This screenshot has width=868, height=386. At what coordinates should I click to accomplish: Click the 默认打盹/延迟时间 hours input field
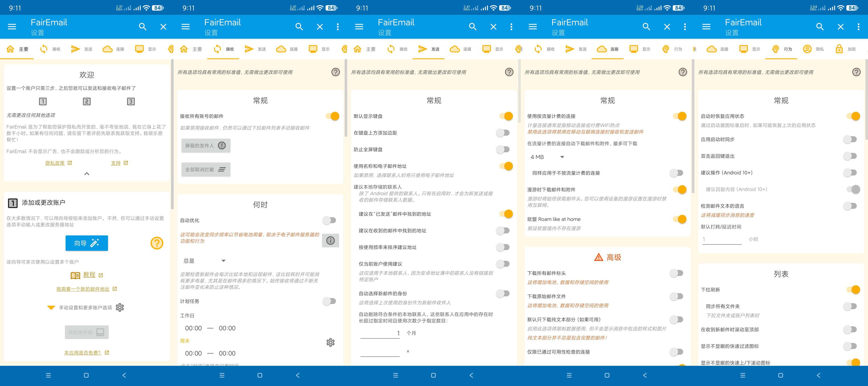(721, 239)
